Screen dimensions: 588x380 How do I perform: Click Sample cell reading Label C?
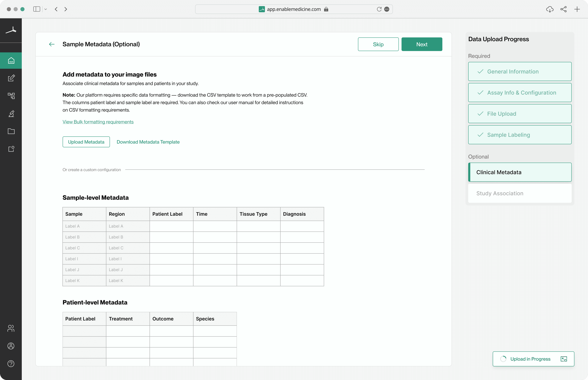tap(84, 248)
